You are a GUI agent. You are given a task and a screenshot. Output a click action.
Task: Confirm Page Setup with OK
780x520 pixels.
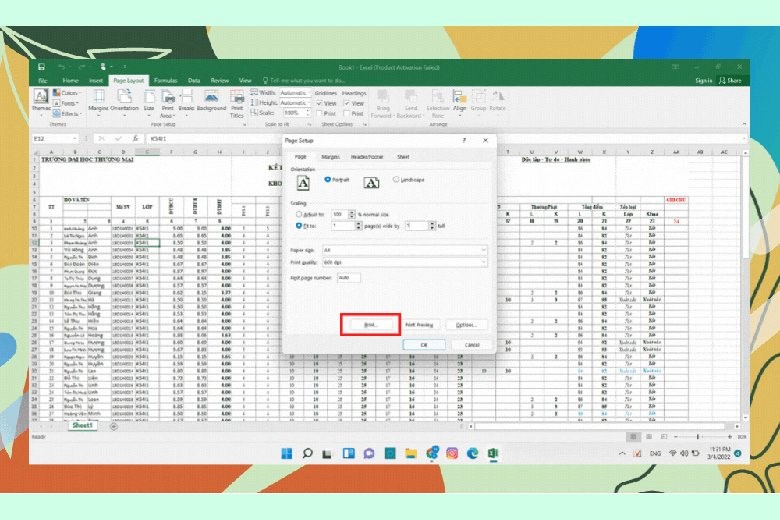tap(424, 344)
